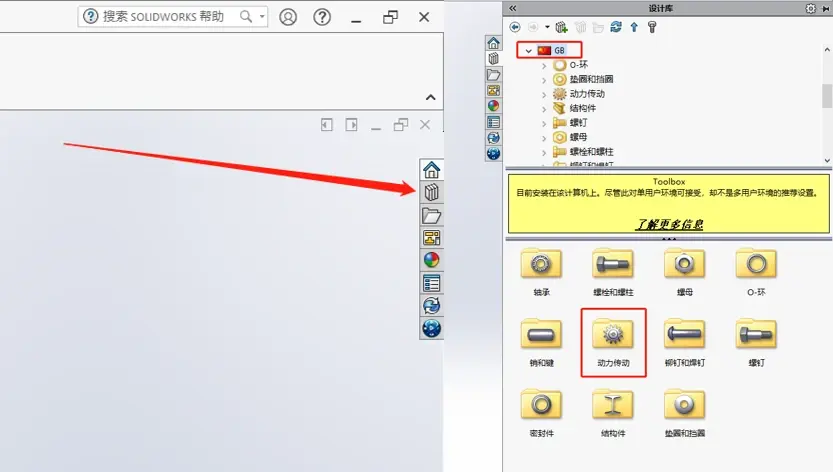
Task: Open 结构件 folder thumbnail
Action: (x=613, y=405)
